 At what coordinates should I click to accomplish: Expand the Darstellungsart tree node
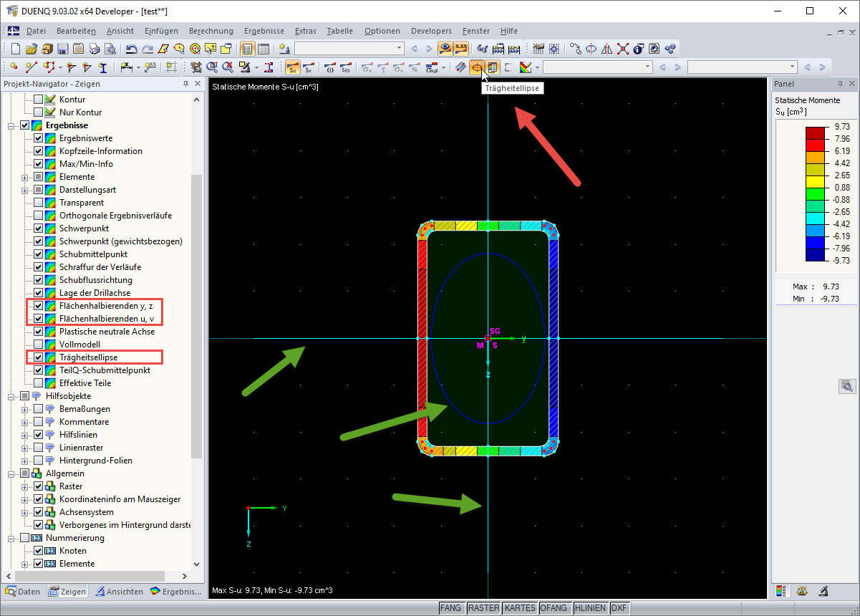click(25, 190)
